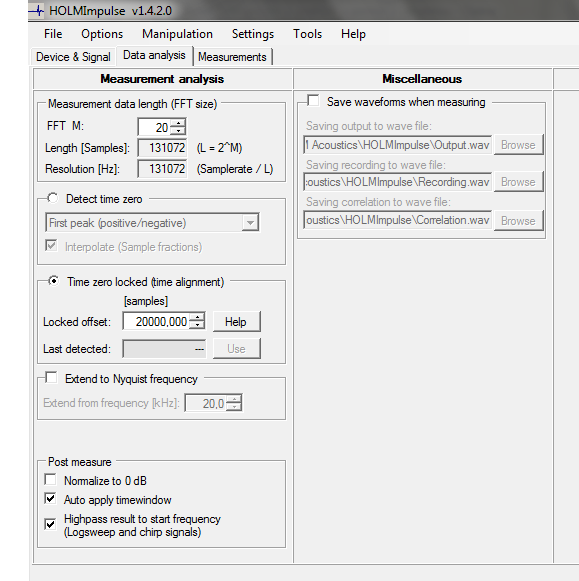Image resolution: width=579 pixels, height=581 pixels.
Task: Click the Miscellaneous header
Action: point(422,79)
